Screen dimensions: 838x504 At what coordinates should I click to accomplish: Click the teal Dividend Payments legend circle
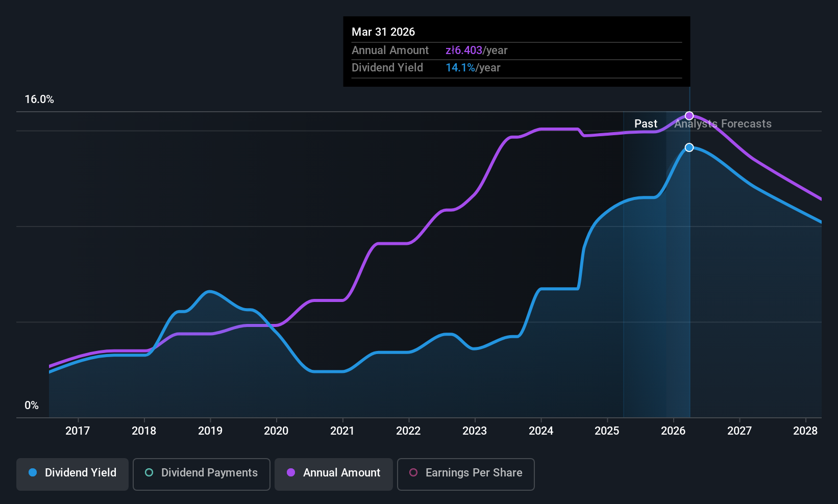[148, 473]
